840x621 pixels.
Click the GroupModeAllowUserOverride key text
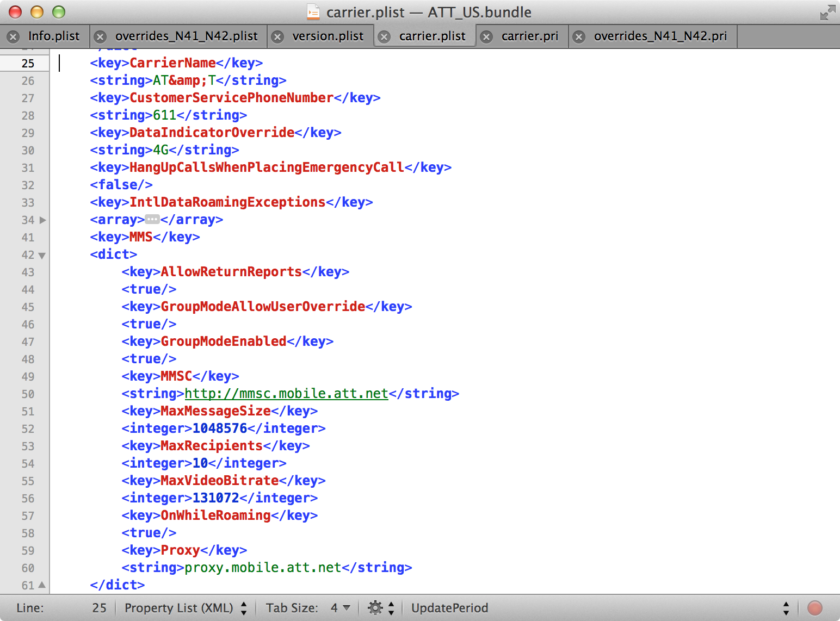263,307
